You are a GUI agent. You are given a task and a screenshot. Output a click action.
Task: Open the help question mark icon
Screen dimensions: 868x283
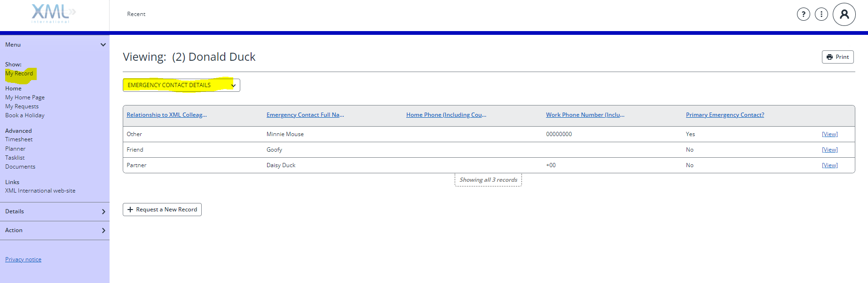(x=803, y=14)
